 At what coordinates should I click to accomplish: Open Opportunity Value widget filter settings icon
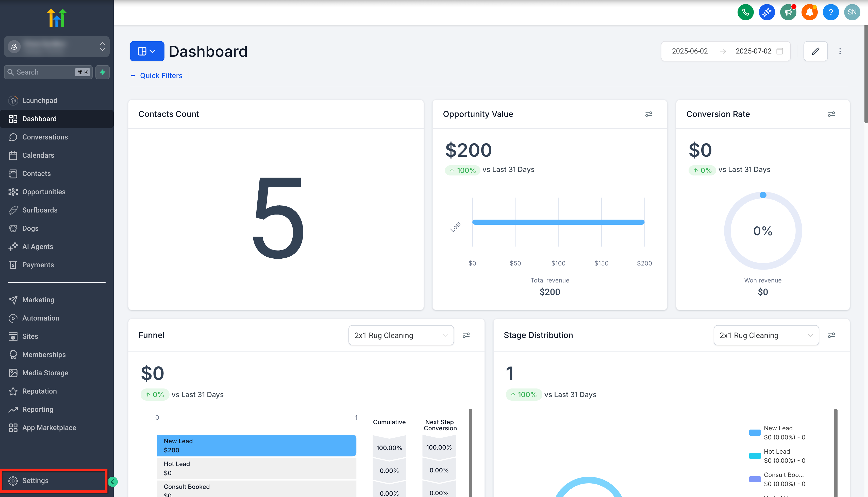pyautogui.click(x=648, y=114)
